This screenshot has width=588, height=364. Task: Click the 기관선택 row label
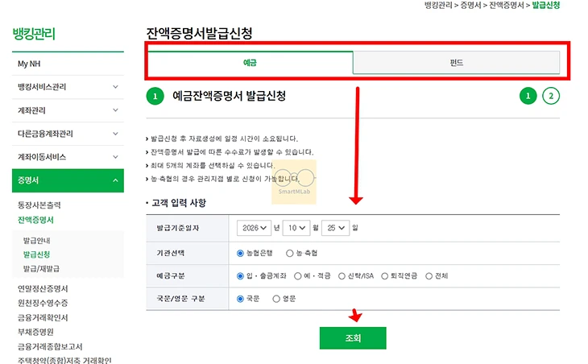coord(171,254)
